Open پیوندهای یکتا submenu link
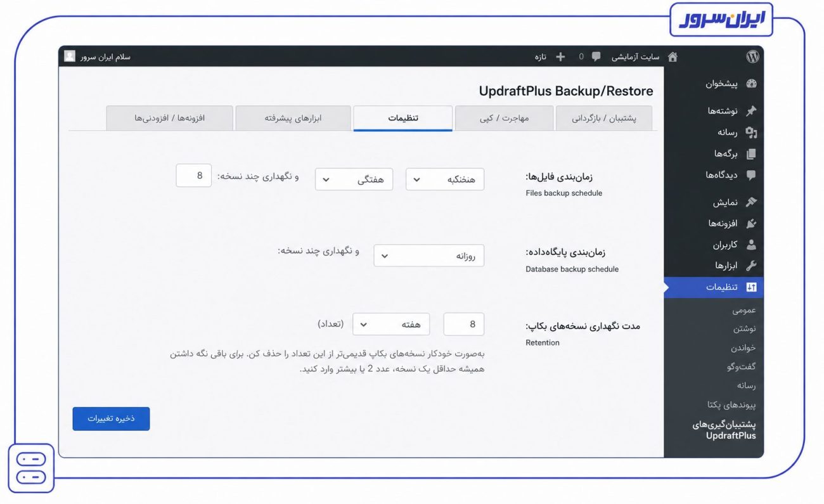824x504 pixels. pos(731,404)
